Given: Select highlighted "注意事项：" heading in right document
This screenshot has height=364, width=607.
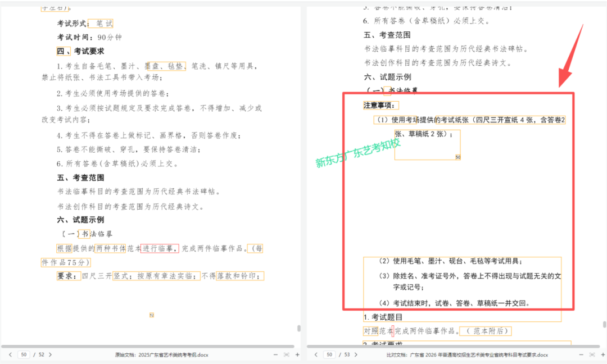Looking at the screenshot, I should (380, 105).
